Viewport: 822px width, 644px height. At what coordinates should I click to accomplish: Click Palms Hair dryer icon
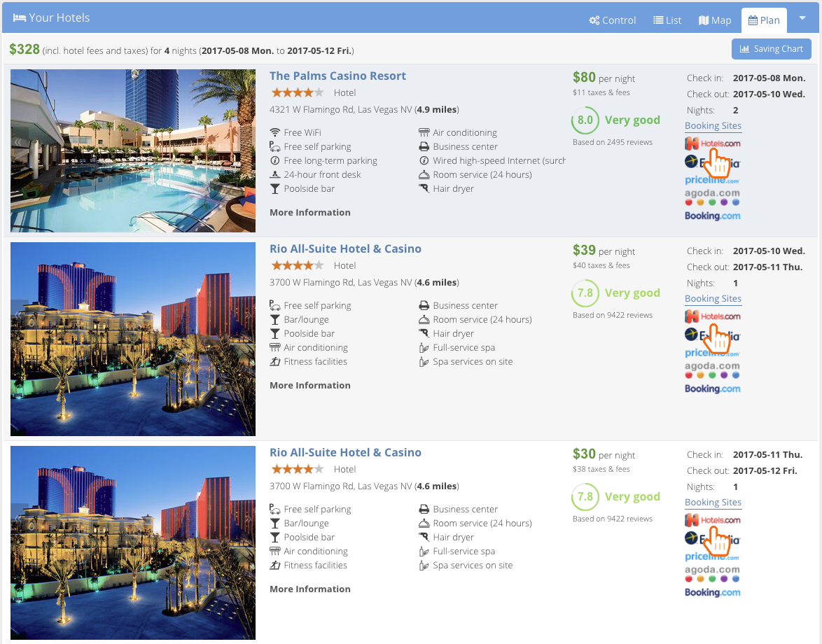pyautogui.click(x=424, y=188)
